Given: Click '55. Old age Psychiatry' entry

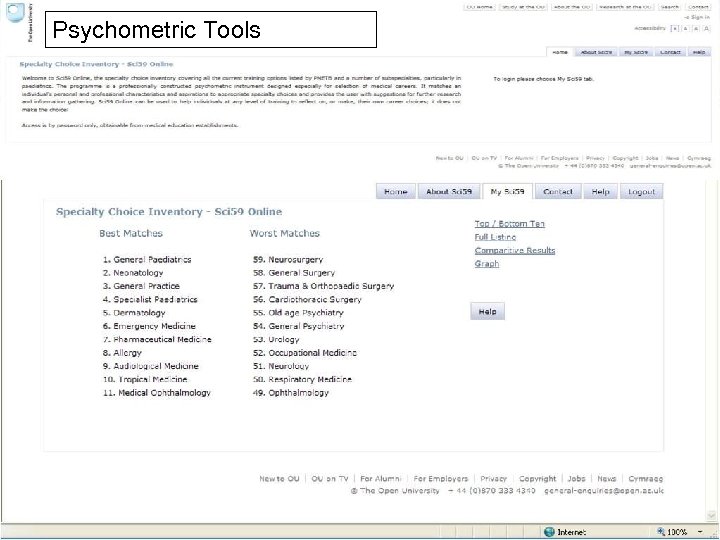Looking at the screenshot, I should pyautogui.click(x=298, y=313).
